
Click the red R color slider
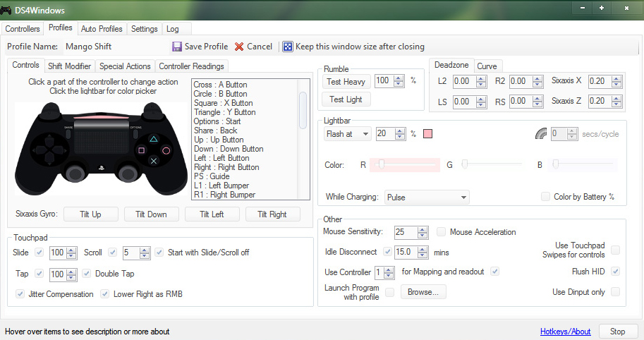click(405, 164)
